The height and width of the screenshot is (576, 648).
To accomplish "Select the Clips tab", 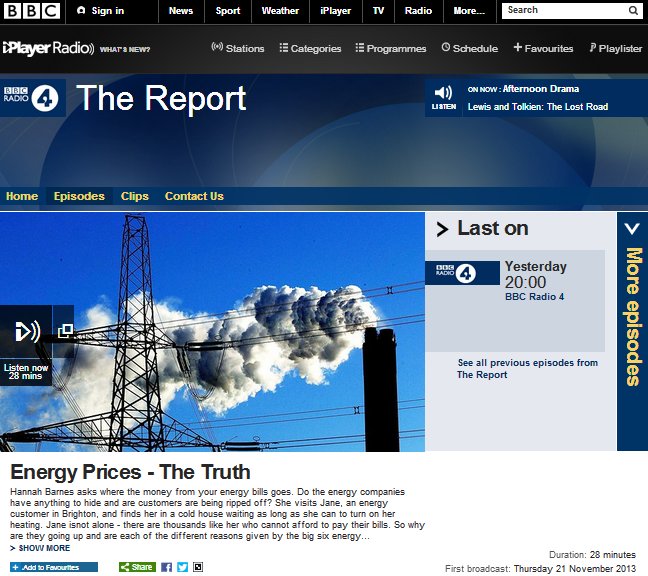I will [x=135, y=196].
